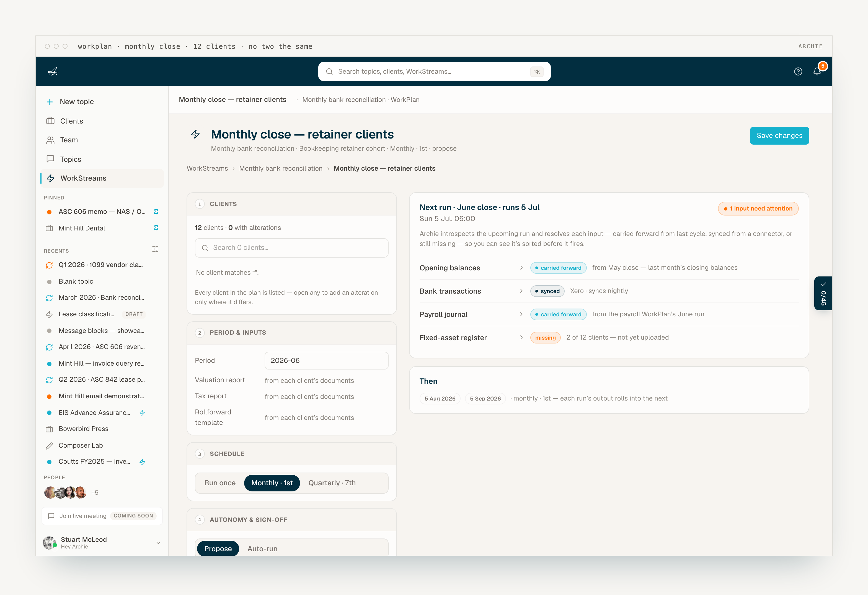
Task: Open Message blocks — showca recent item
Action: (x=102, y=331)
